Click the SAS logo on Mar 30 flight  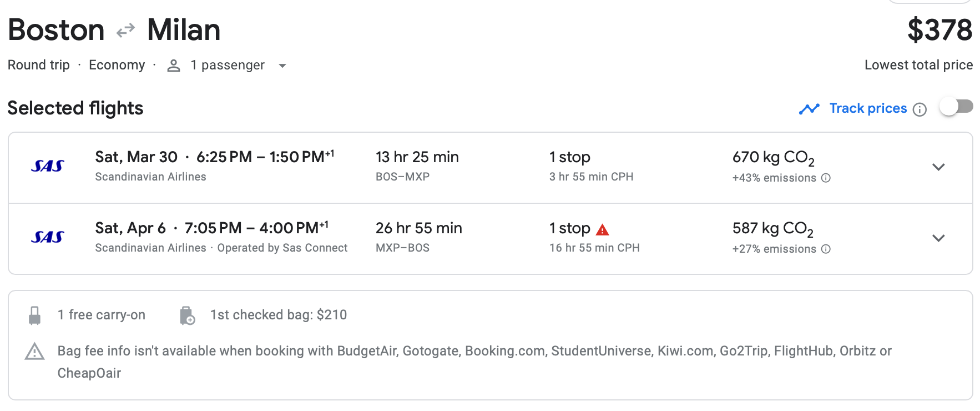pos(48,166)
